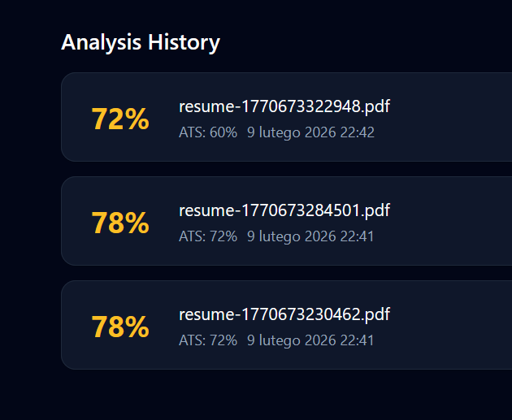
Task: Click ATS: 72% under resume-1770673284501.pdf
Action: point(207,236)
